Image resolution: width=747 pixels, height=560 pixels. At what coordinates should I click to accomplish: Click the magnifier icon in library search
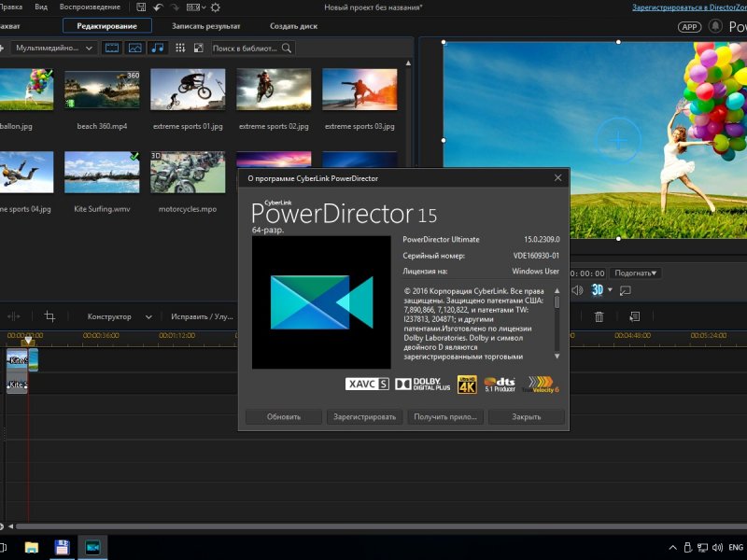click(287, 49)
